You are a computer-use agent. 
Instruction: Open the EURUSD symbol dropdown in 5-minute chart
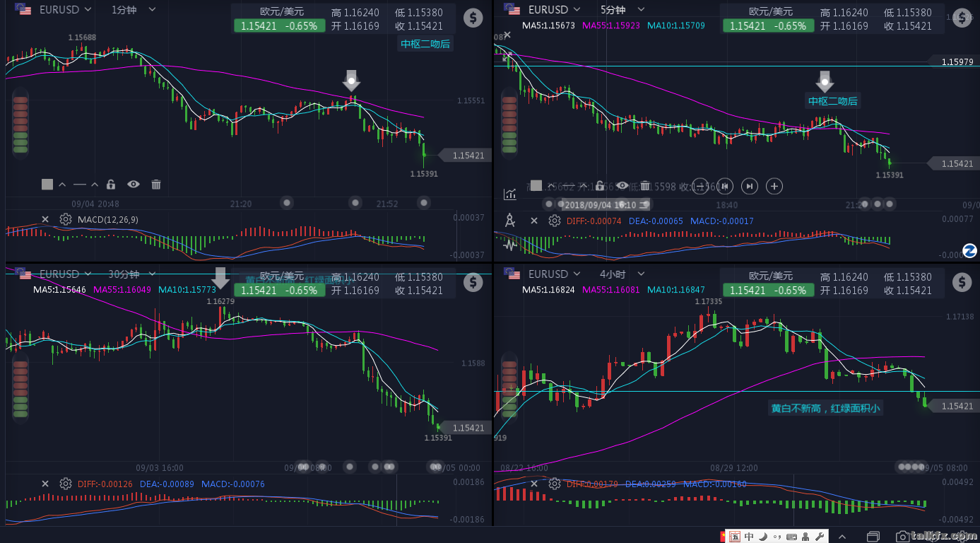[554, 10]
